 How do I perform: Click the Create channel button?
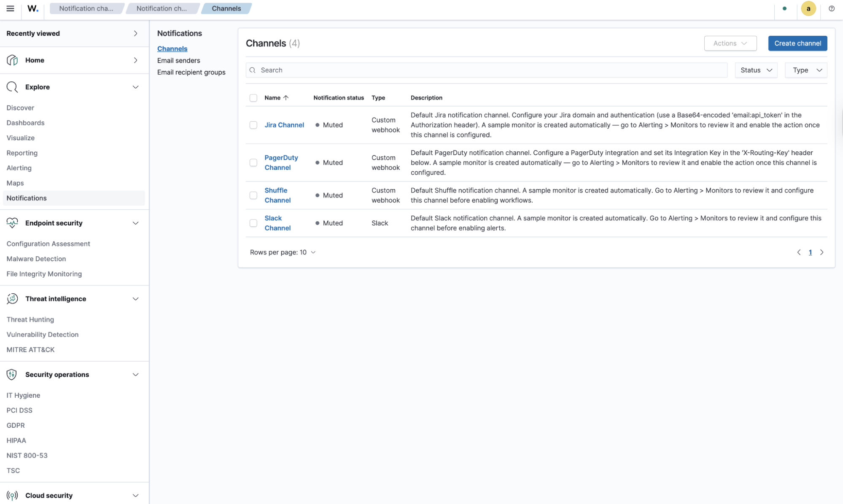tap(797, 43)
